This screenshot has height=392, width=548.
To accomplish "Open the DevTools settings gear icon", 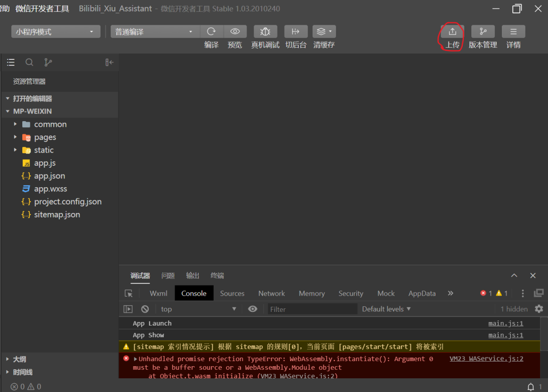I will [539, 309].
